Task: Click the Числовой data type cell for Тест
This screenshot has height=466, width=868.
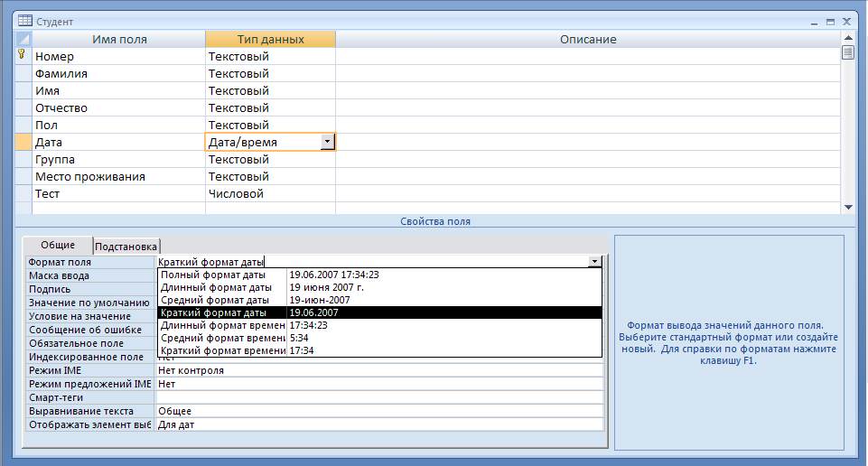Action: (x=270, y=194)
